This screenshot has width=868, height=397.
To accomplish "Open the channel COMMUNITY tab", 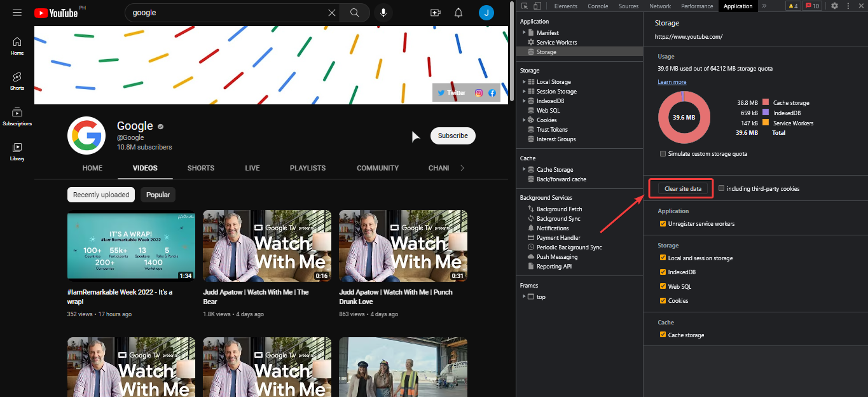I will (x=378, y=168).
